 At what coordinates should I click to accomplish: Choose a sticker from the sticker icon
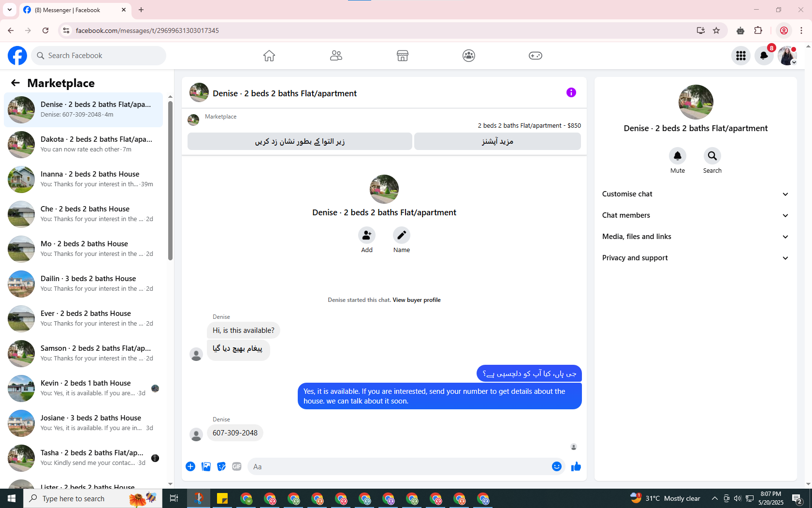pos(221,466)
